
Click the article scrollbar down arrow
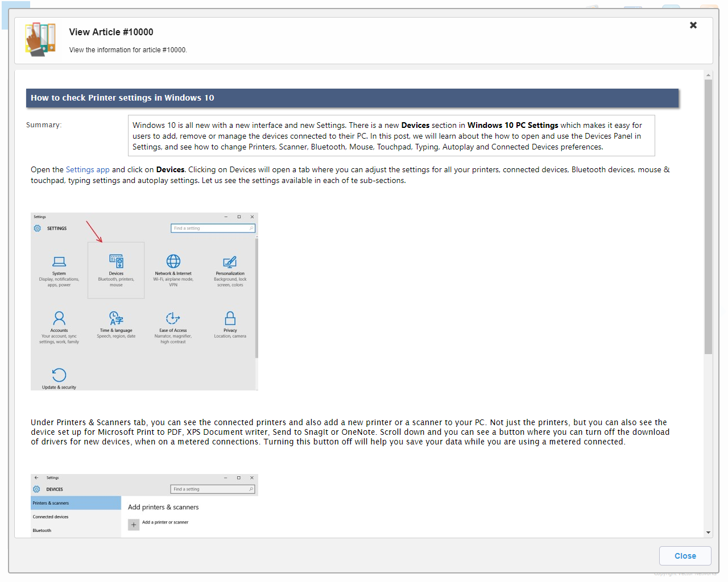tap(708, 533)
